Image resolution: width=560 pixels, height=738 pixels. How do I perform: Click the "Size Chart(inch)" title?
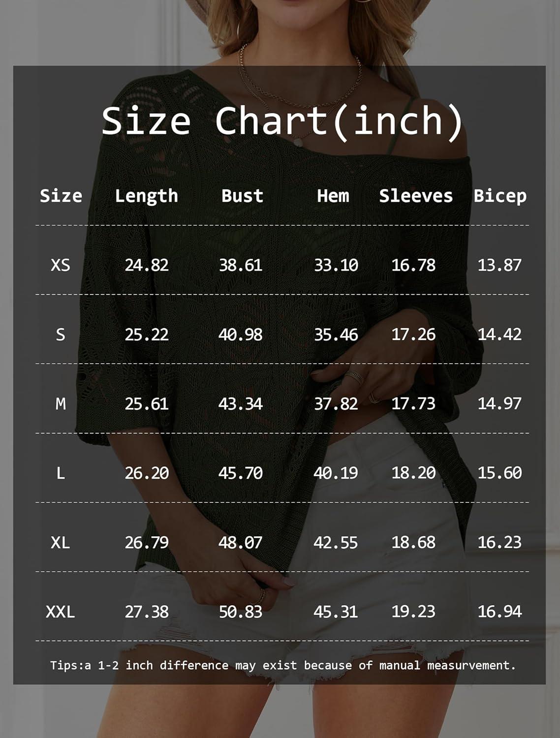point(282,121)
